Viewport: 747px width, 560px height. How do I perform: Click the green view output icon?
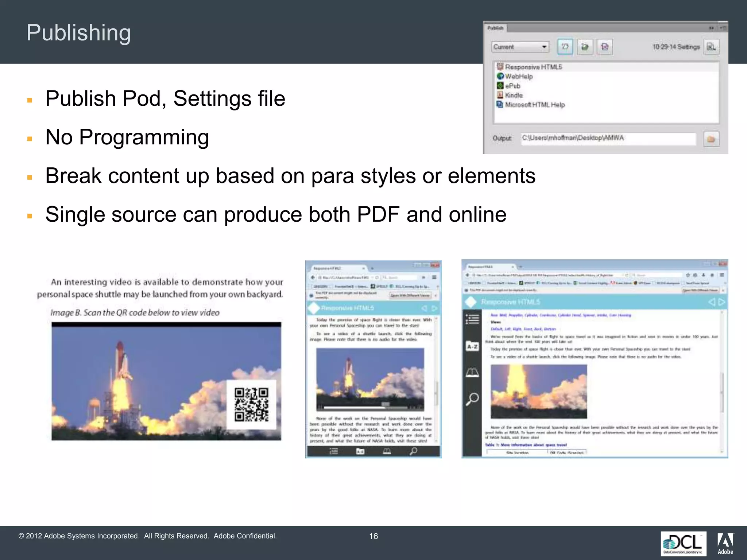(585, 47)
